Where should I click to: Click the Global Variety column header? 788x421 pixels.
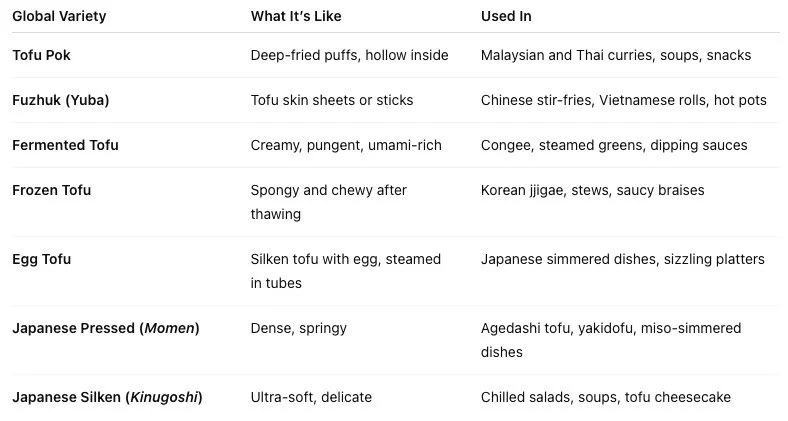click(59, 16)
